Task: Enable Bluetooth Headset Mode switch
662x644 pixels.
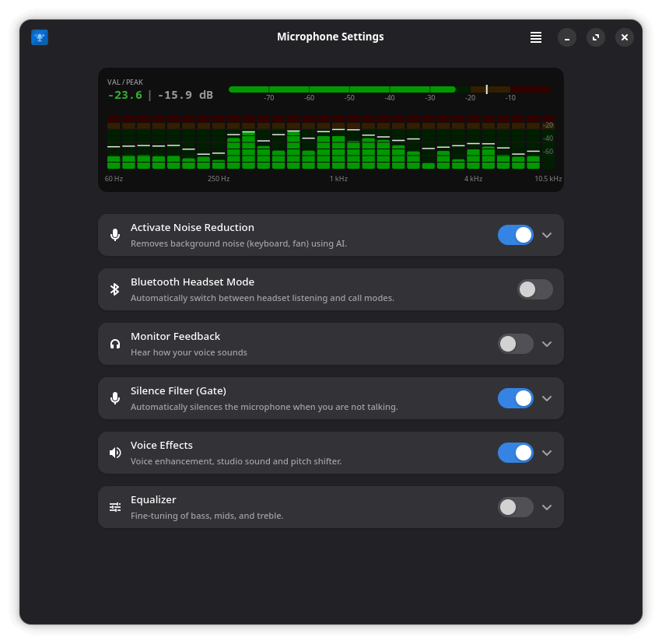Action: 535,289
